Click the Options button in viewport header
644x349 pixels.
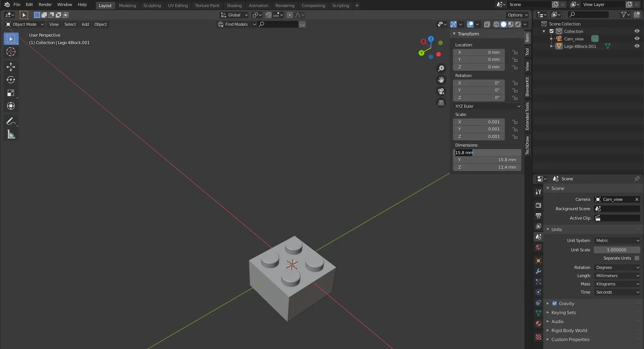point(517,15)
